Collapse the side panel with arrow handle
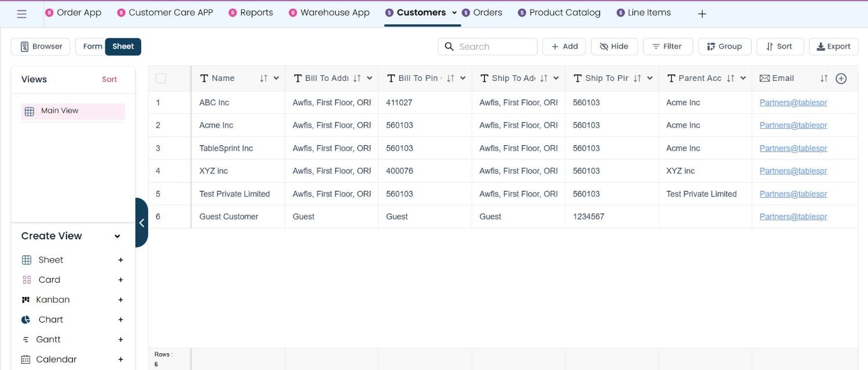 pos(141,223)
